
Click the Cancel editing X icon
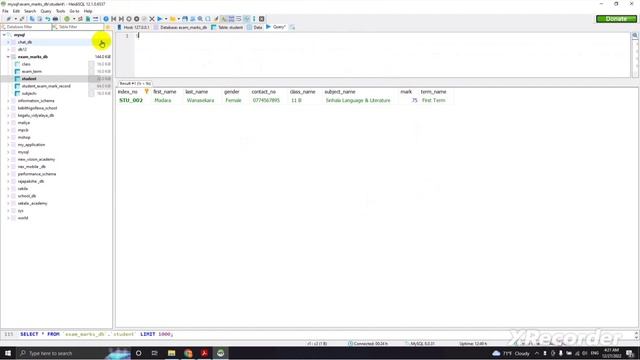point(152,19)
